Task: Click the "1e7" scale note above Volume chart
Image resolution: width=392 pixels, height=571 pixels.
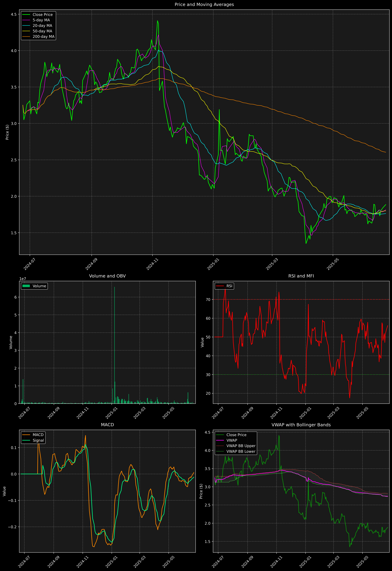Action: tap(23, 279)
